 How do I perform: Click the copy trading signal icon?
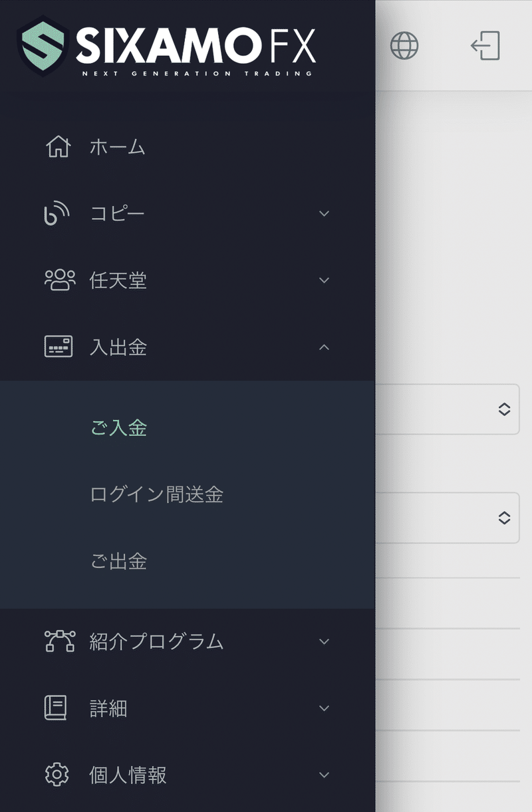(x=59, y=213)
